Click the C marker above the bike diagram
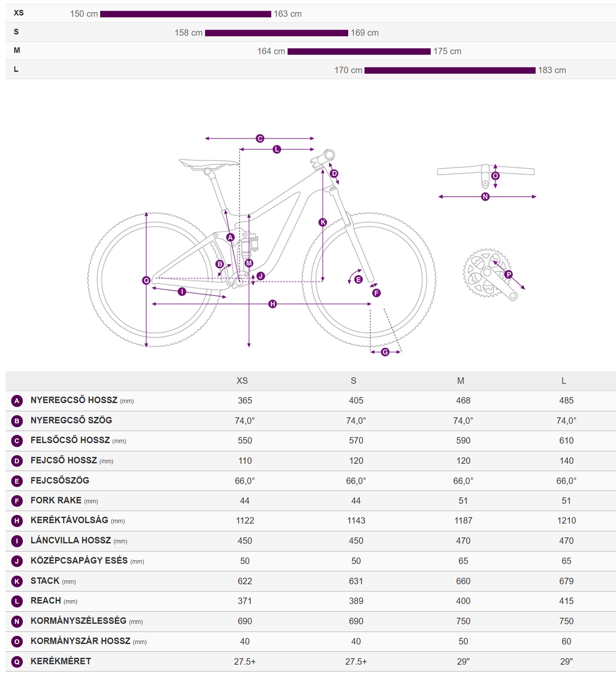The width and height of the screenshot is (616, 675). point(260,139)
